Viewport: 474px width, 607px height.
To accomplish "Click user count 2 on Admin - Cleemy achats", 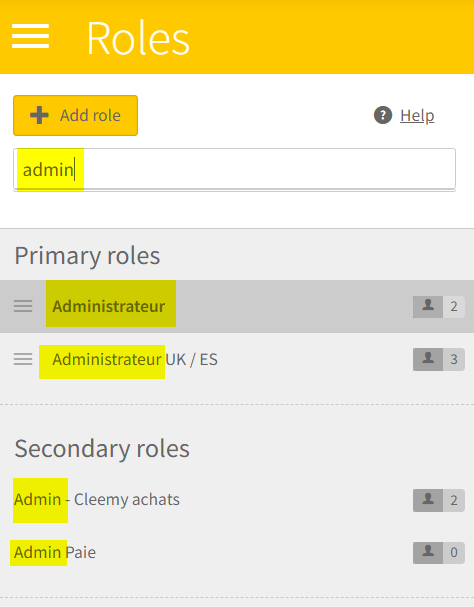I will click(454, 501).
